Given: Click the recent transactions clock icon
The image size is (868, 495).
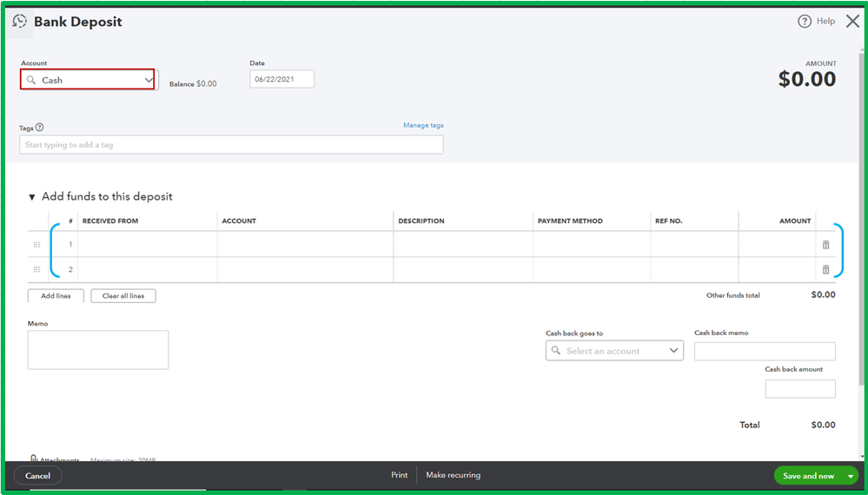Looking at the screenshot, I should (x=19, y=22).
